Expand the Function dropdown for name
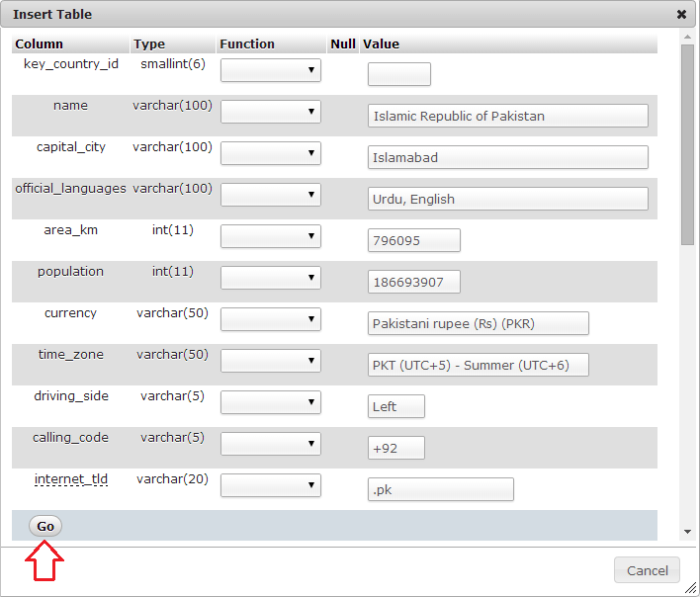 pyautogui.click(x=270, y=112)
